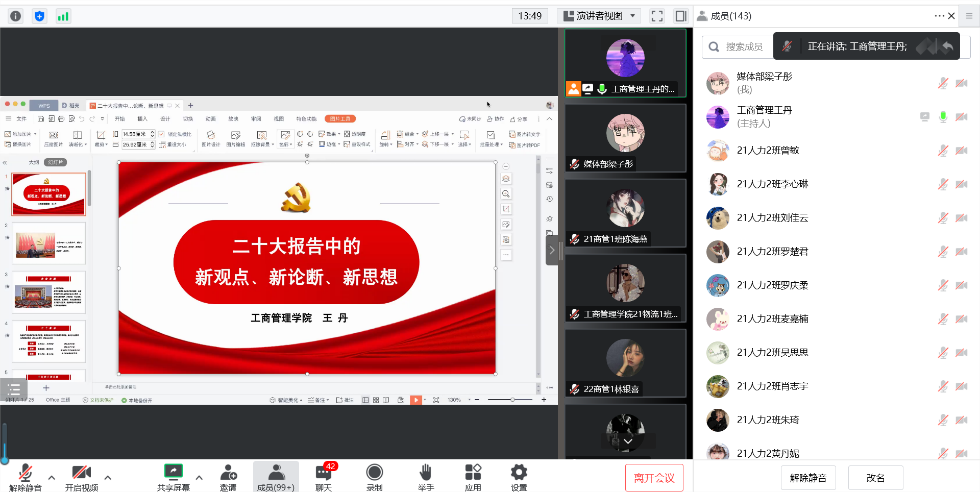This screenshot has width=980, height=492.
Task: Enter full screen mode
Action: [x=657, y=16]
